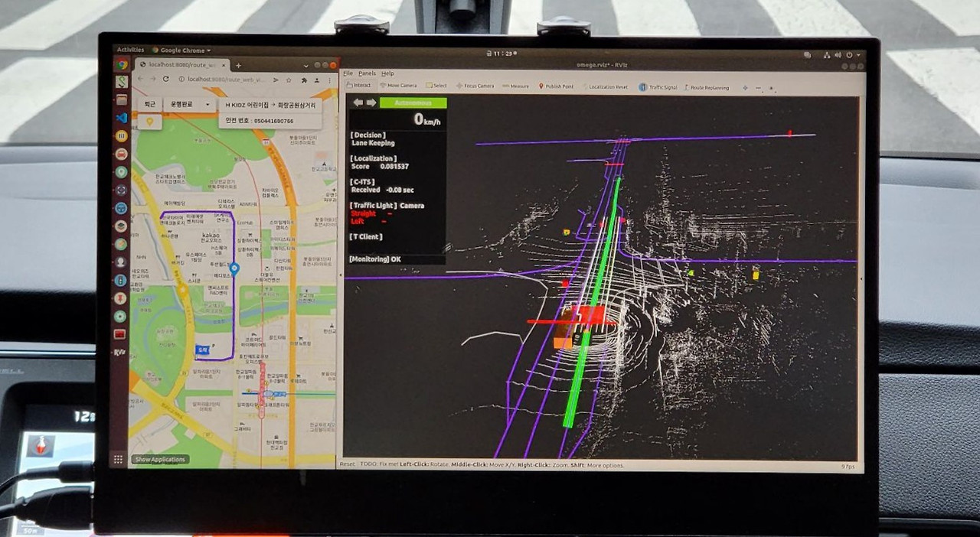Click the Lane Keeping decision text
This screenshot has width=980, height=537.
click(x=373, y=143)
